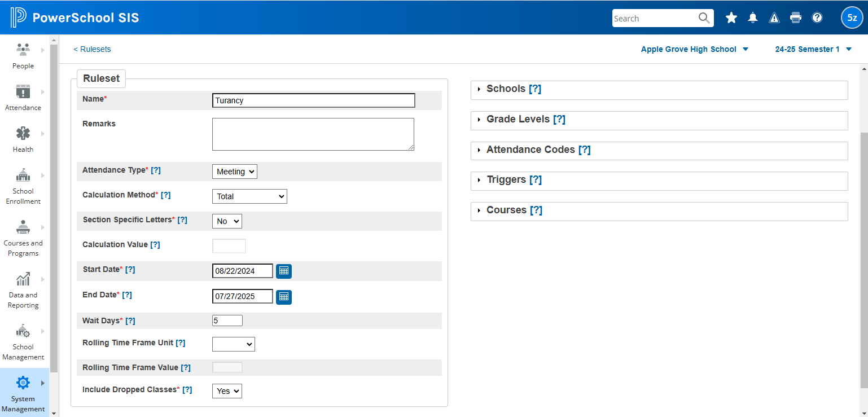
Task: Open the System Management gear icon
Action: [x=23, y=383]
